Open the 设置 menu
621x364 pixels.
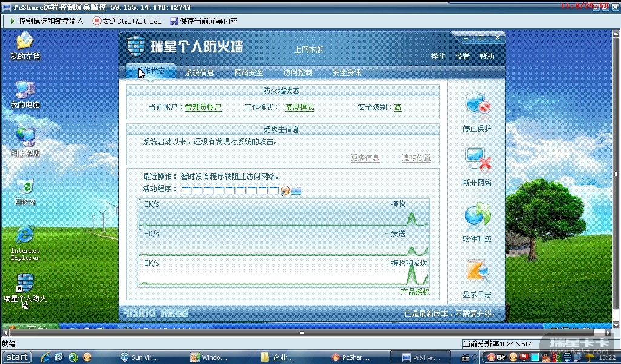coord(463,56)
